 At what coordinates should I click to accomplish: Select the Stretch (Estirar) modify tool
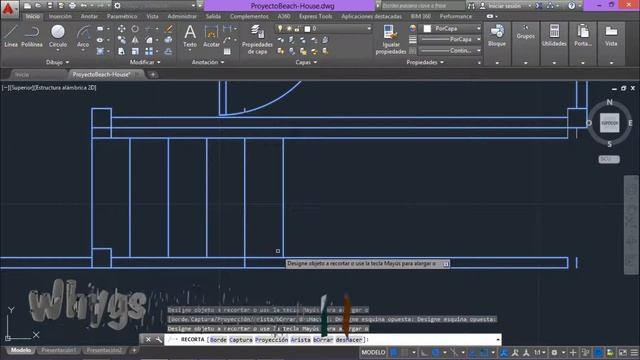click(122, 51)
